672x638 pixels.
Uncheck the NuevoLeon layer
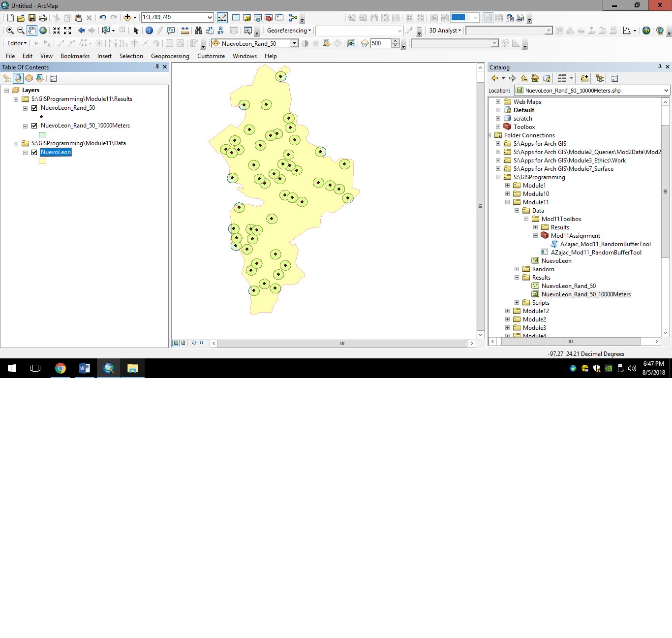point(34,152)
